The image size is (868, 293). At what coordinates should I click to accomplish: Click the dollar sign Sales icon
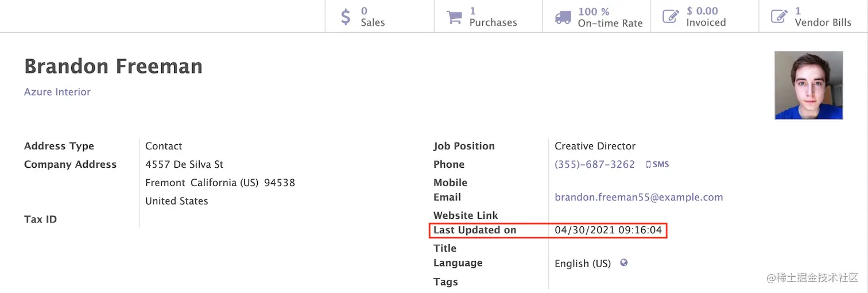point(345,17)
